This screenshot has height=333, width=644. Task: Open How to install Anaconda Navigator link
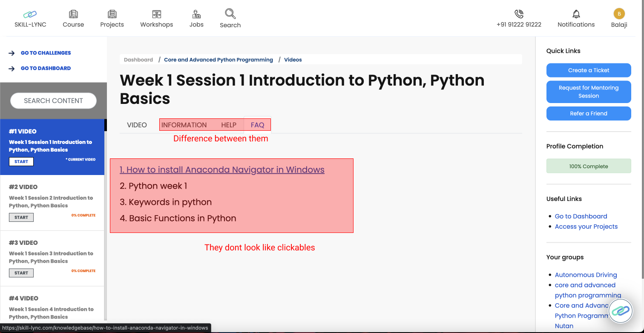[222, 170]
